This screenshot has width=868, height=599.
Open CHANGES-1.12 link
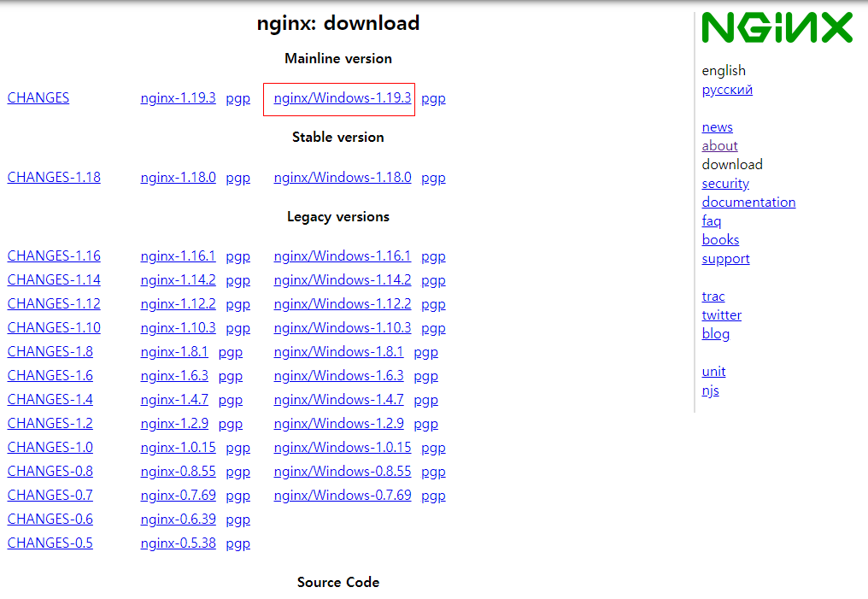54,303
